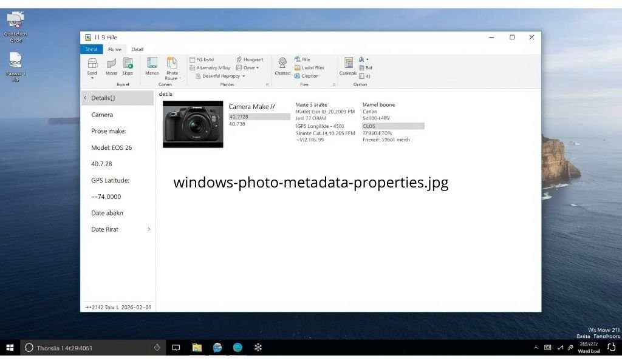
Task: Expand the Date Rirat chevron in sidebar
Action: (149, 230)
